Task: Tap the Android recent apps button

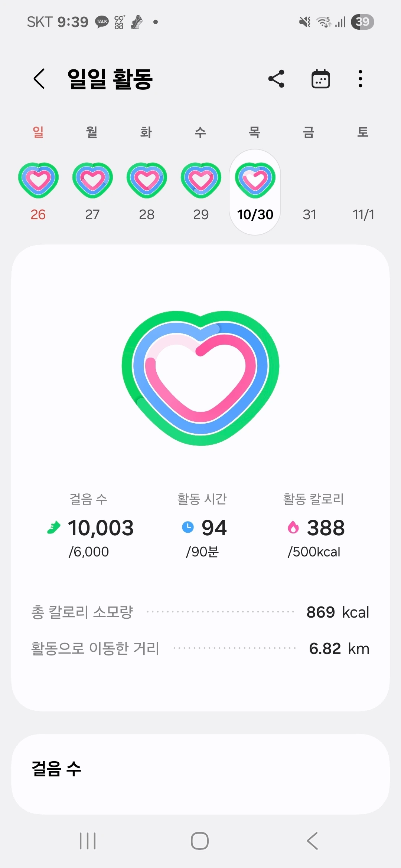Action: coord(88,841)
